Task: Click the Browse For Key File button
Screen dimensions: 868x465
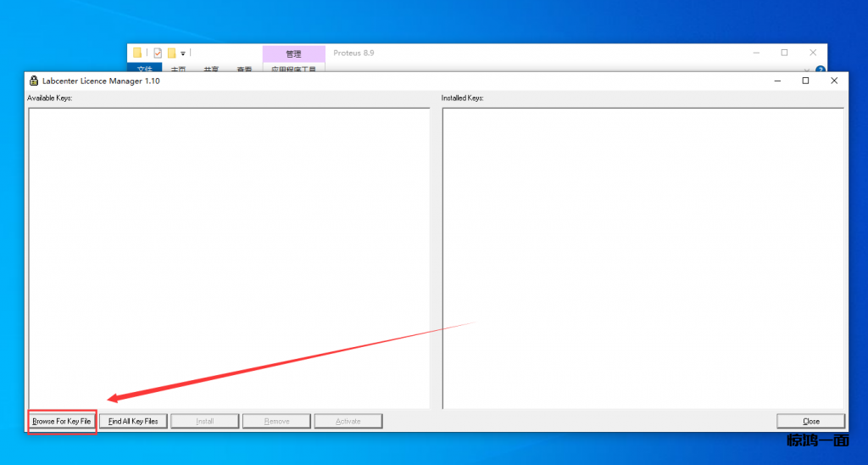Action: (61, 421)
